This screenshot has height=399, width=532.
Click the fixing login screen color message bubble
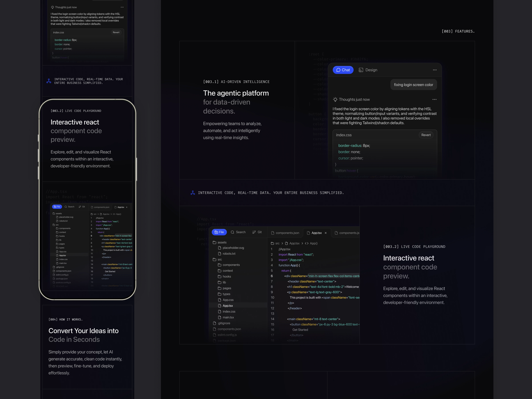point(413,85)
